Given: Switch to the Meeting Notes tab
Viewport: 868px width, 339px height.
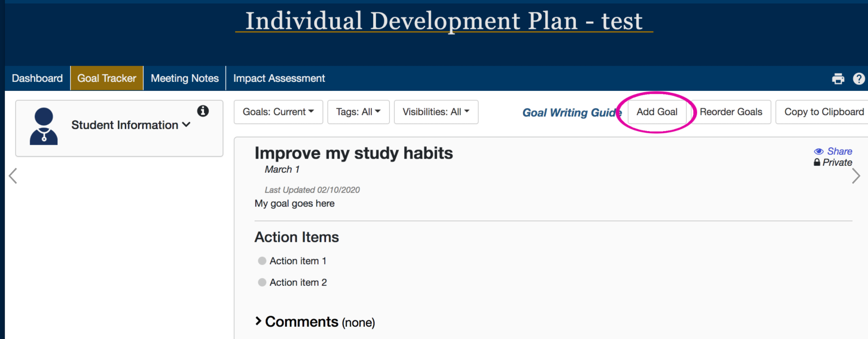Looking at the screenshot, I should coord(185,78).
